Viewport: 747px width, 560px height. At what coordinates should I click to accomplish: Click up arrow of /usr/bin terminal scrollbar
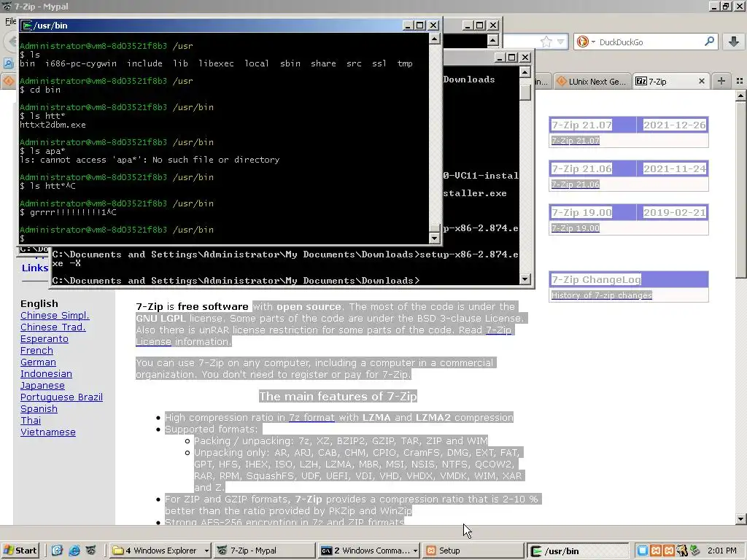[434, 39]
